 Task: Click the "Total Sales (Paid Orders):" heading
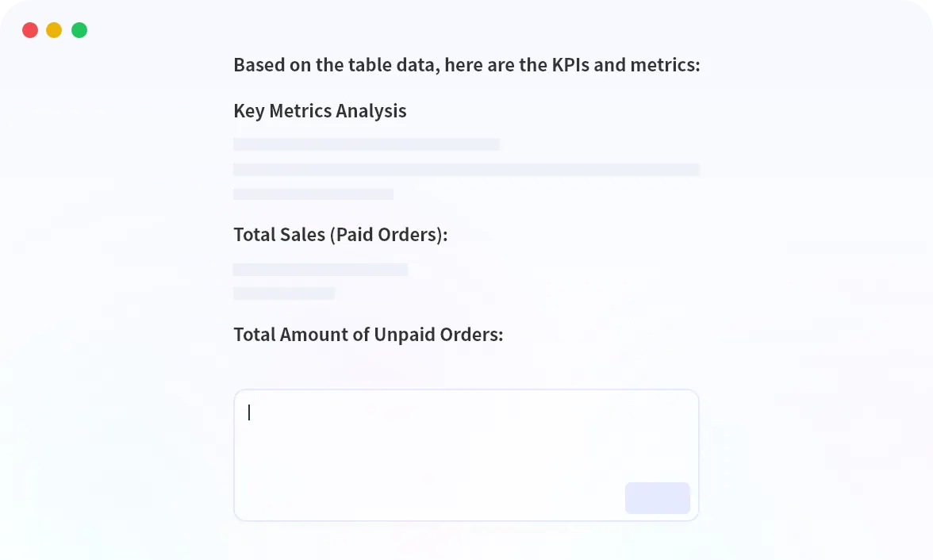coord(340,235)
